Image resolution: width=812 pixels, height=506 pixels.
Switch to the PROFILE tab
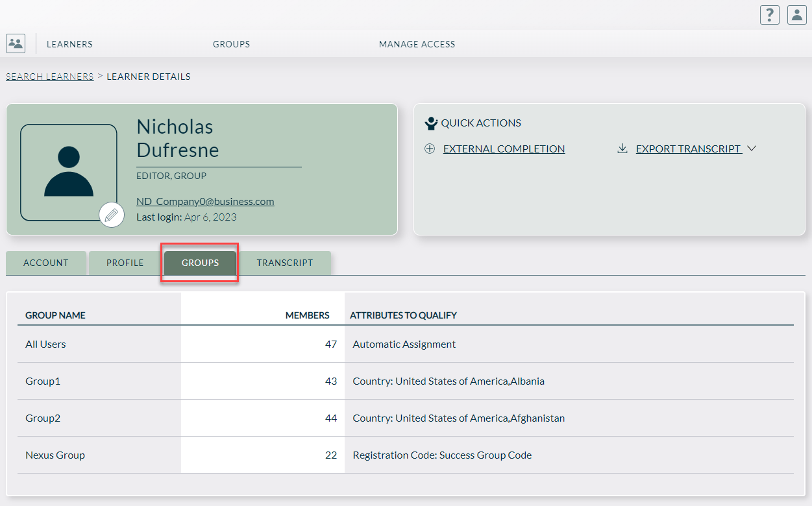click(125, 263)
